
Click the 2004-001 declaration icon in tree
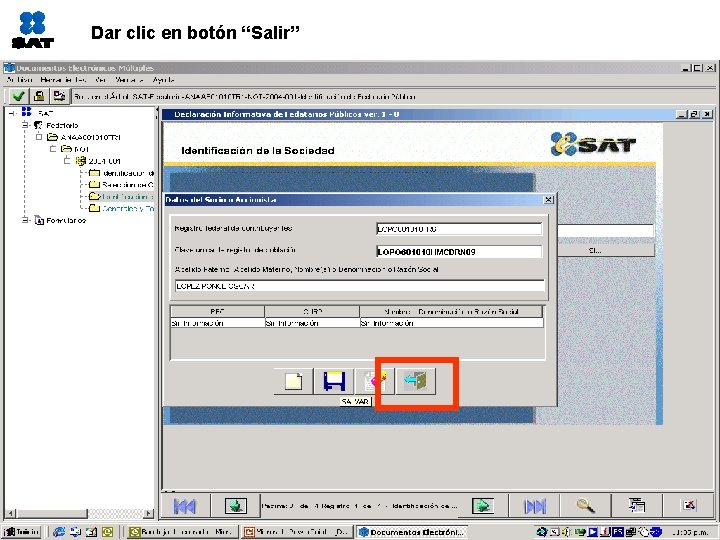coord(81,161)
